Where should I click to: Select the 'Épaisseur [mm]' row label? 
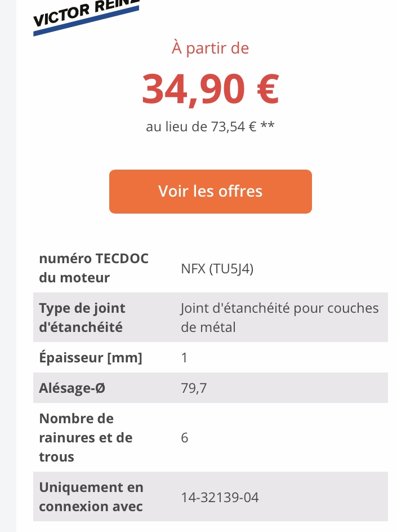coord(90,357)
